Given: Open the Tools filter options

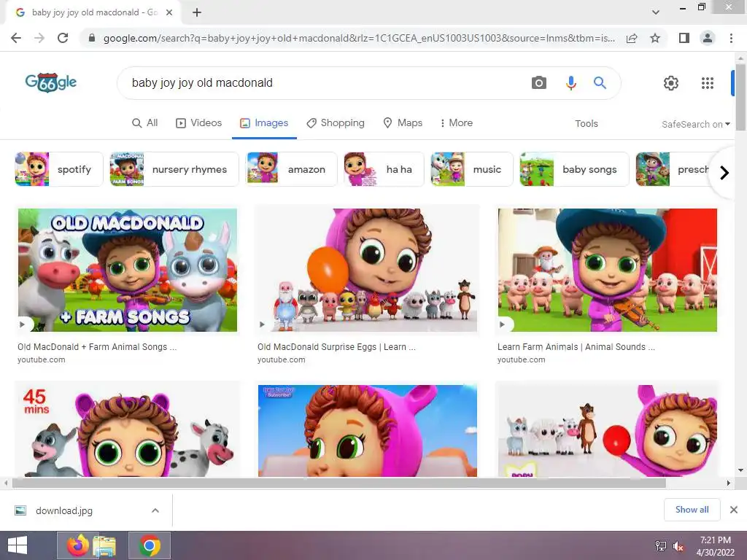Looking at the screenshot, I should coord(586,123).
